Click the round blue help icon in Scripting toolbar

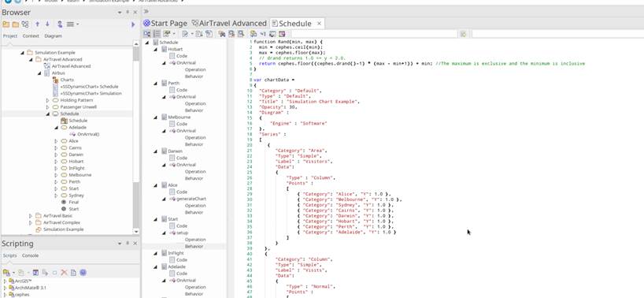pos(83,273)
